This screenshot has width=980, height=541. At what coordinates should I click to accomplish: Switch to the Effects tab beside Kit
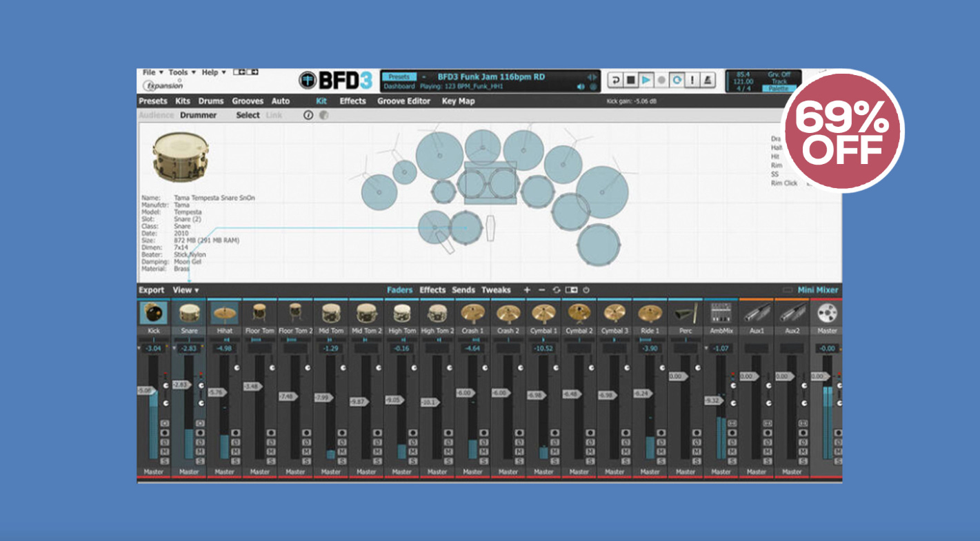tap(352, 101)
